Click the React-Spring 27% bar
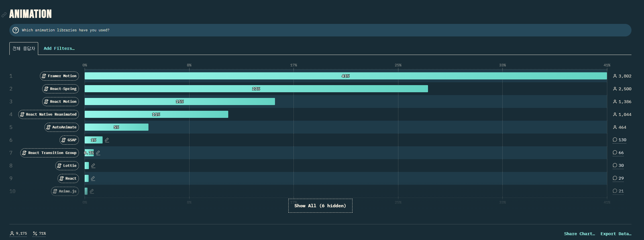 [x=256, y=89]
